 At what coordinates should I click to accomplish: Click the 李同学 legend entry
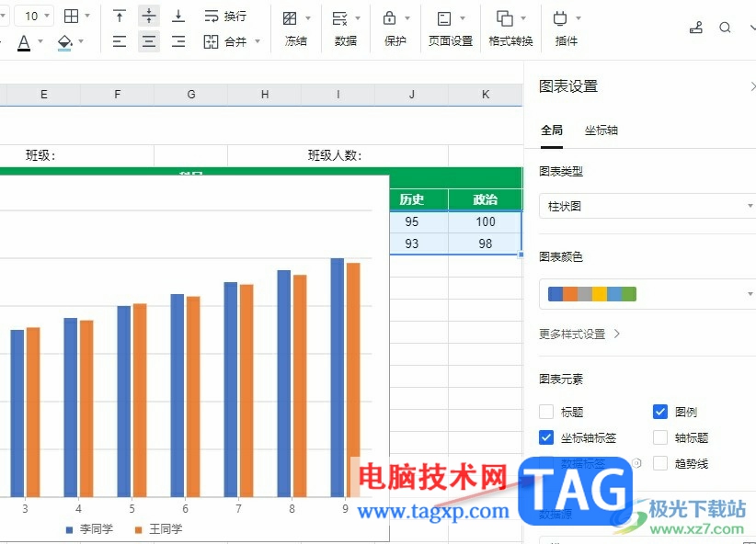90,529
